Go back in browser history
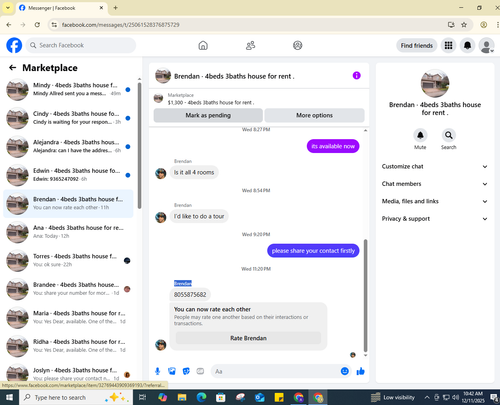Screen dimensions: 500x405 tap(9, 25)
